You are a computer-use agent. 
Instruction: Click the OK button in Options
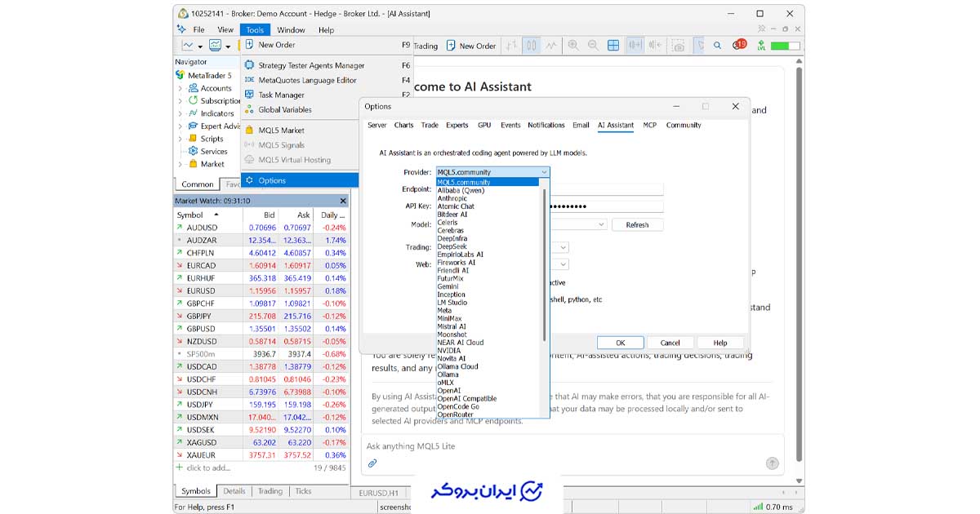click(x=621, y=343)
